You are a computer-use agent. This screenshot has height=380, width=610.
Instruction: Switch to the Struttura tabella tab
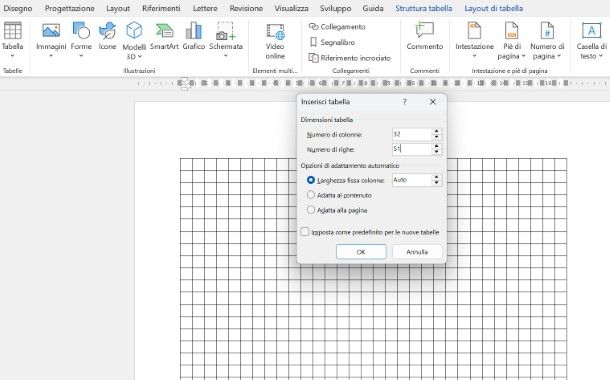(424, 8)
